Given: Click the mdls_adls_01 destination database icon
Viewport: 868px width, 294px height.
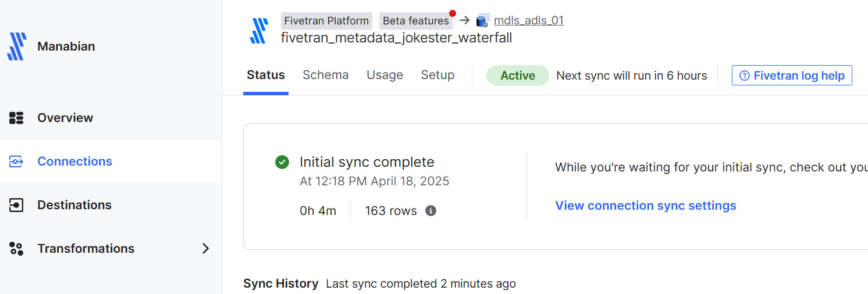Looking at the screenshot, I should coord(482,21).
